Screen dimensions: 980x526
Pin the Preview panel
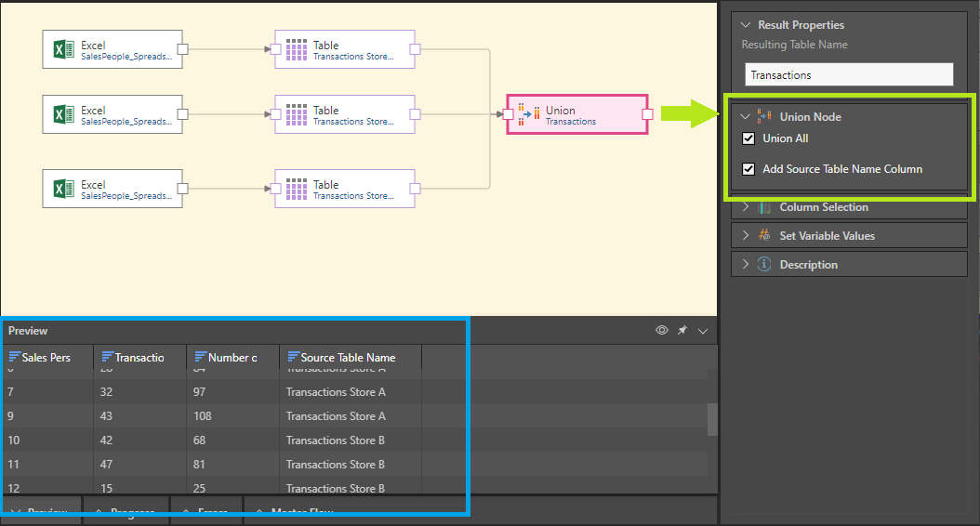coord(682,330)
